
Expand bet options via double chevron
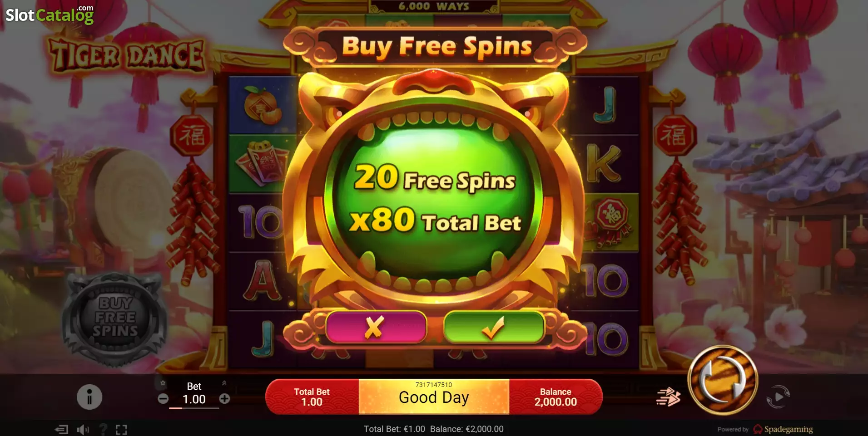tap(224, 383)
